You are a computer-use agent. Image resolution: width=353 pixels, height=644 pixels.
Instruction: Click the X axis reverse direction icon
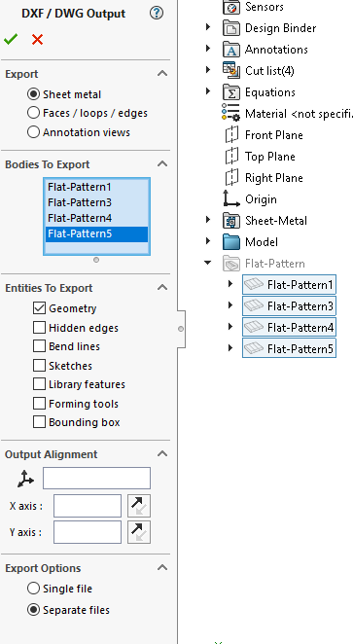click(x=139, y=506)
